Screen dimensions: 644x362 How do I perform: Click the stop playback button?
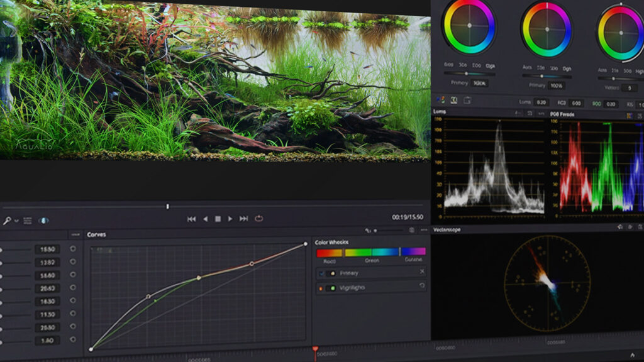click(x=218, y=219)
